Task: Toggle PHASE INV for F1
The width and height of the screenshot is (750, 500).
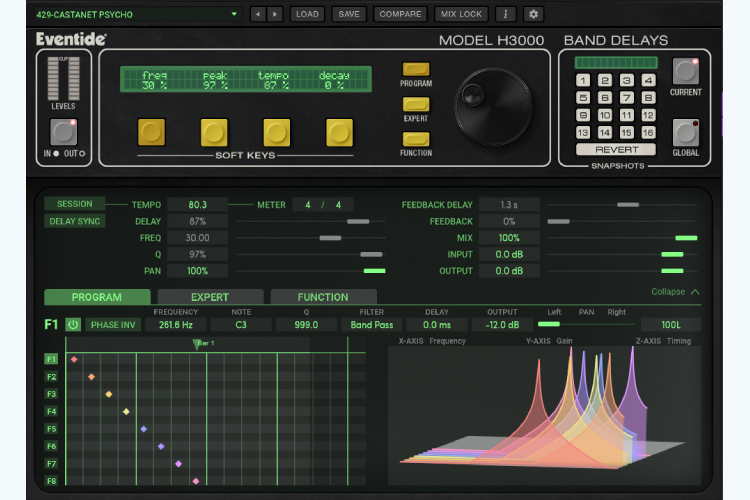Action: click(x=113, y=325)
